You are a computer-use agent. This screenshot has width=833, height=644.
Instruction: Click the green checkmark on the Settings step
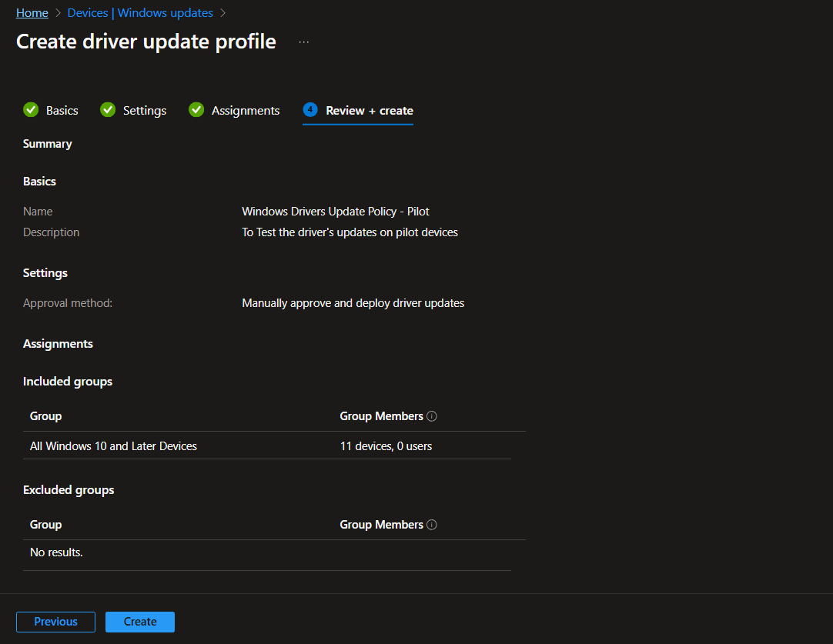click(107, 110)
